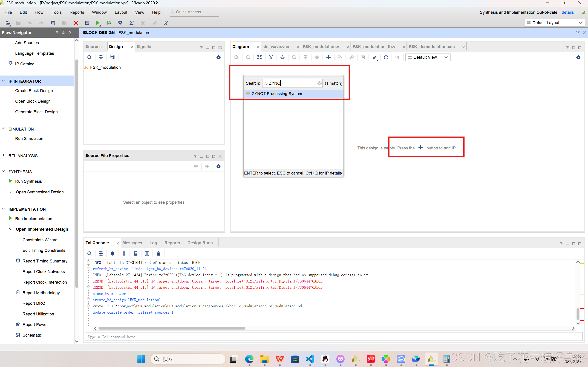The image size is (588, 367).
Task: Click the Tcl Console clear trash icon
Action: (158, 253)
